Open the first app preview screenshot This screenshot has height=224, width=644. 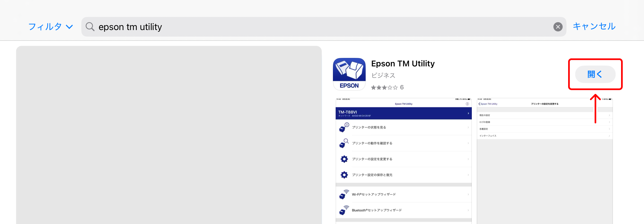(x=403, y=161)
